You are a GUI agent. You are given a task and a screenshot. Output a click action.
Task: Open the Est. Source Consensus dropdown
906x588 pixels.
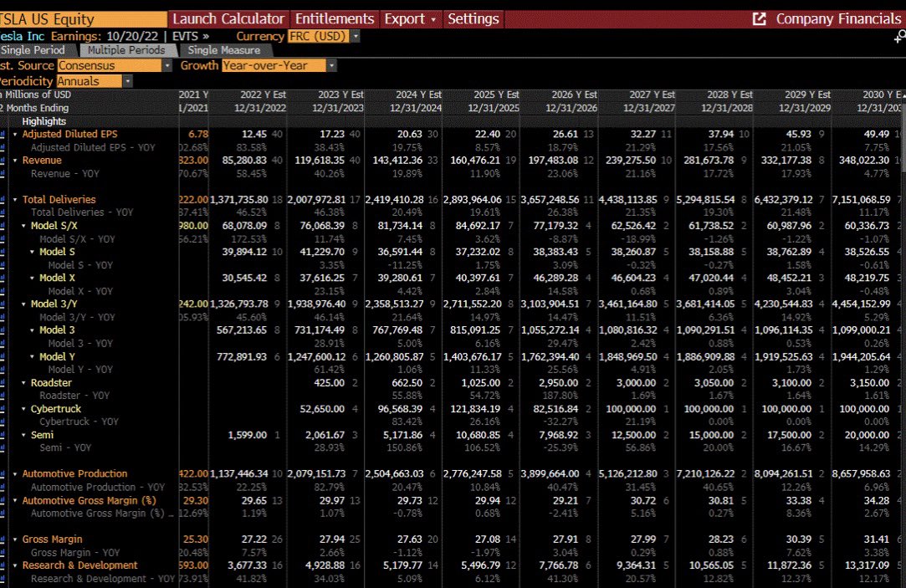tap(167, 66)
